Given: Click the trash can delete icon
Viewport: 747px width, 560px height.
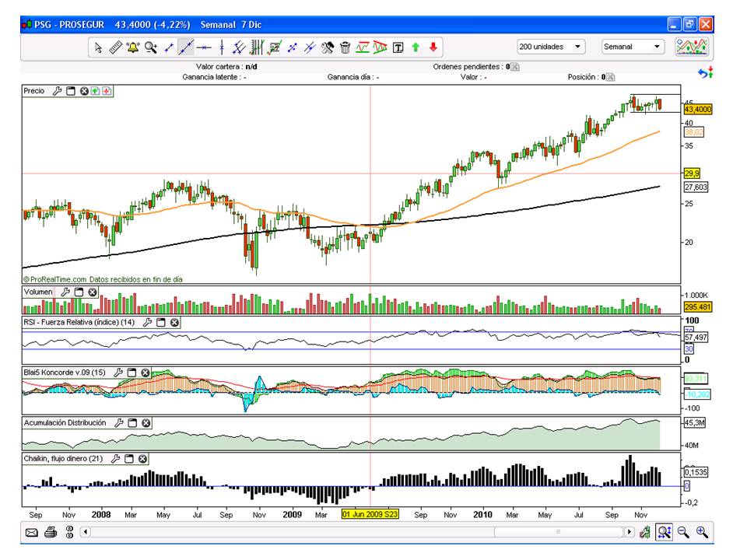Looking at the screenshot, I should coord(345,47).
